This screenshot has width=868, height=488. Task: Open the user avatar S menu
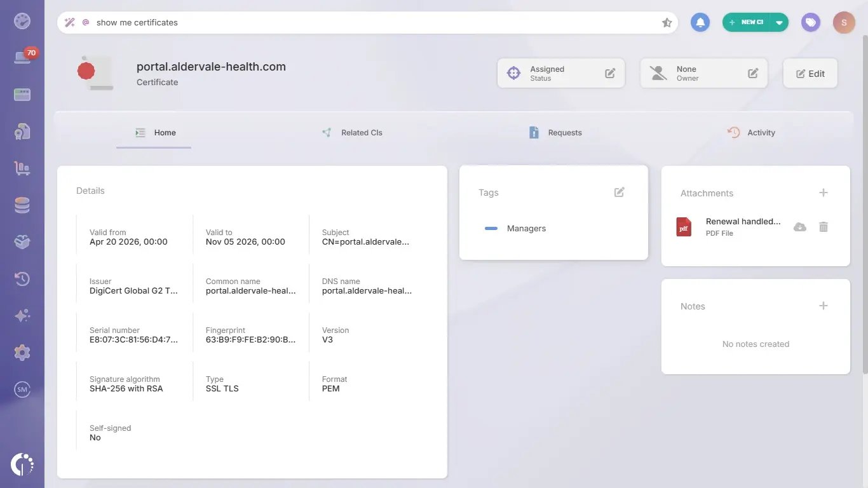(x=844, y=22)
